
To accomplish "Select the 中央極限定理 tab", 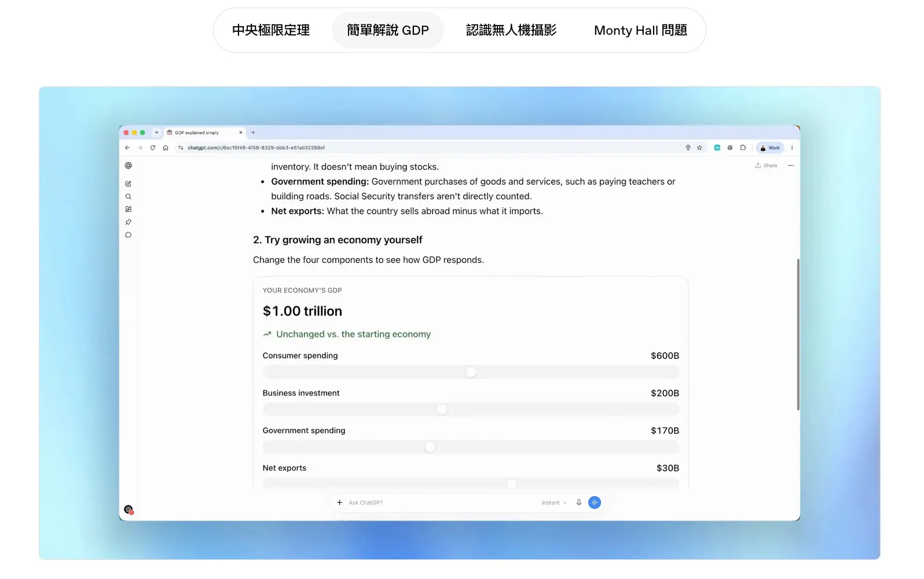I will point(271,30).
